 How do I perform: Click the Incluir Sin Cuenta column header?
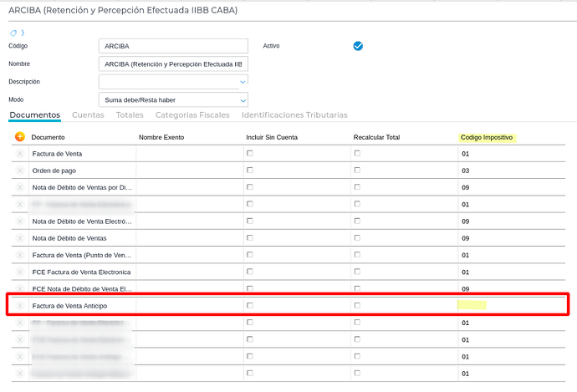tap(272, 138)
